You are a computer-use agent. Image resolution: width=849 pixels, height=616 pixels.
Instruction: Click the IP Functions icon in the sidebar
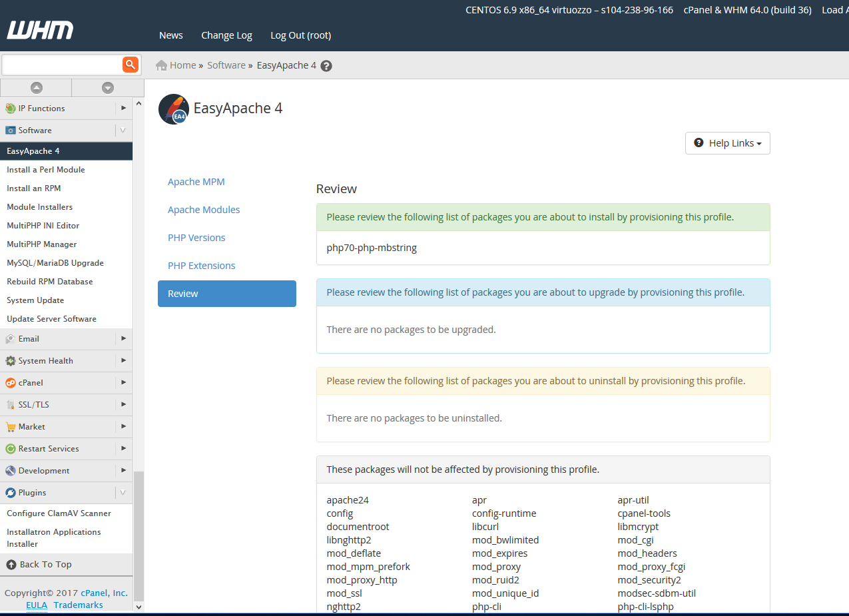coord(10,109)
